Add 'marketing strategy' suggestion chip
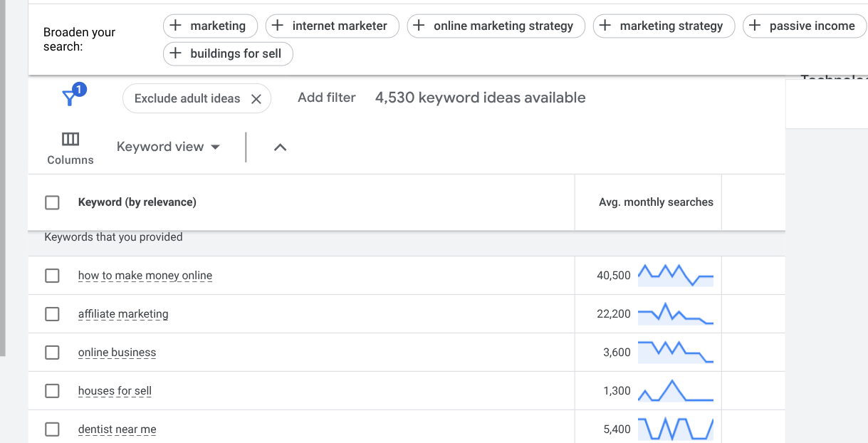 click(664, 26)
